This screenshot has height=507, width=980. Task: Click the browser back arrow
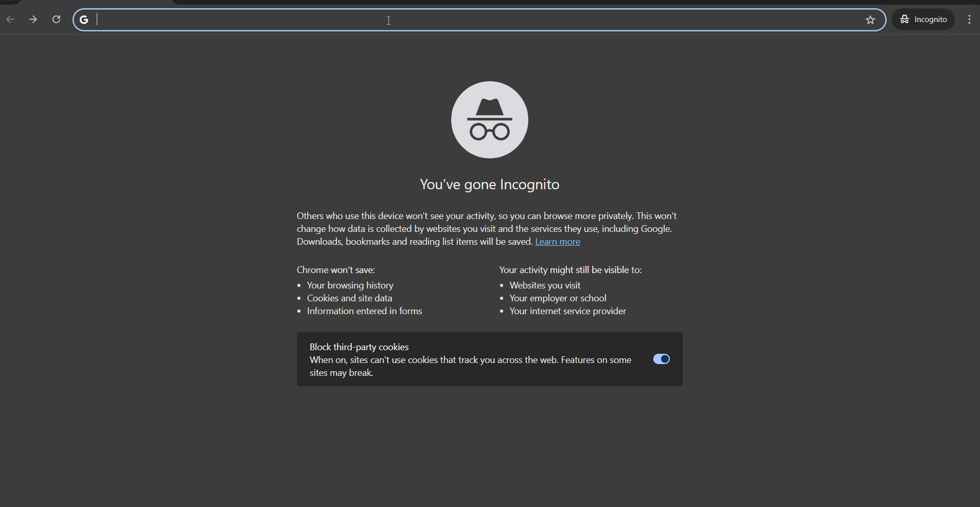(x=10, y=20)
